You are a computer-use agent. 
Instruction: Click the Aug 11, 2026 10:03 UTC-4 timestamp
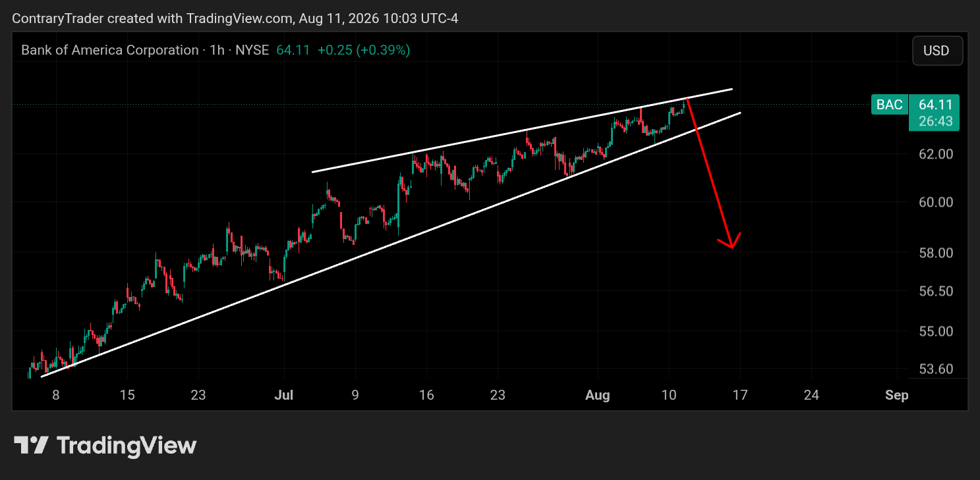[x=378, y=18]
